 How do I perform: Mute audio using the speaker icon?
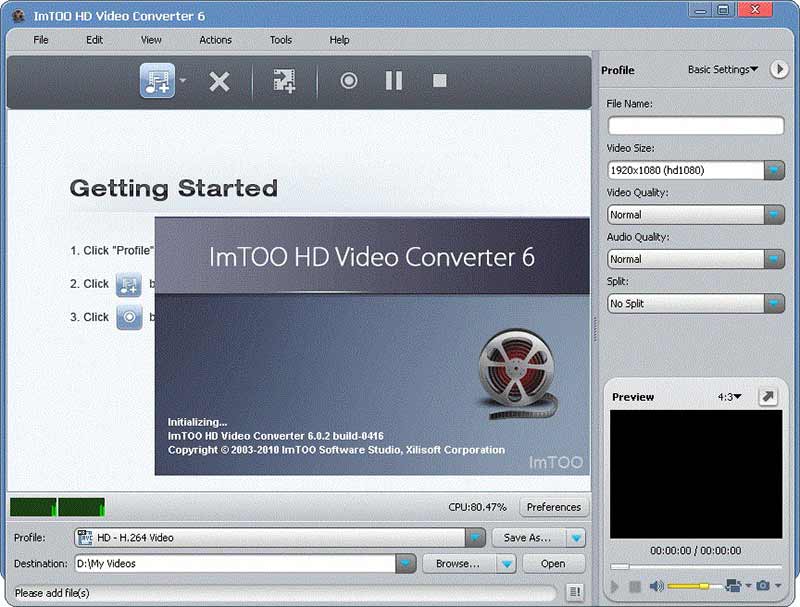pyautogui.click(x=657, y=585)
